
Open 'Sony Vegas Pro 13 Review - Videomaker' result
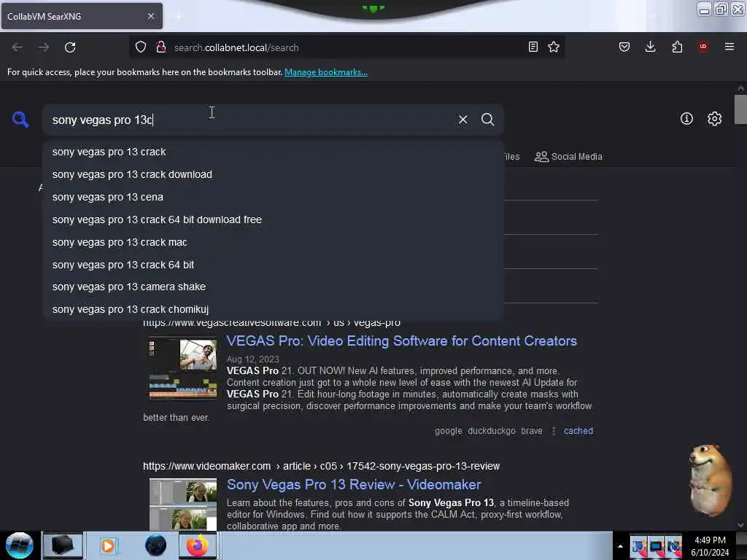click(x=354, y=485)
